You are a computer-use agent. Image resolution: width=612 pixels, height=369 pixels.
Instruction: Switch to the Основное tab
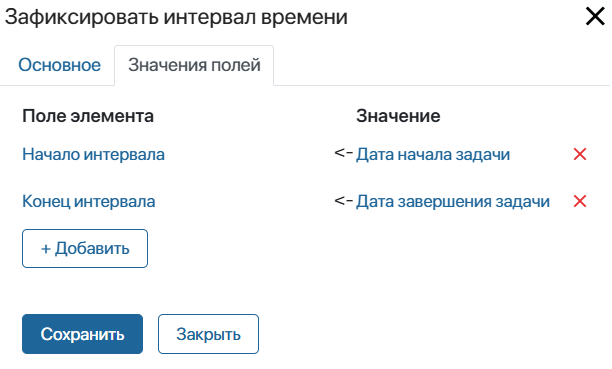click(59, 65)
